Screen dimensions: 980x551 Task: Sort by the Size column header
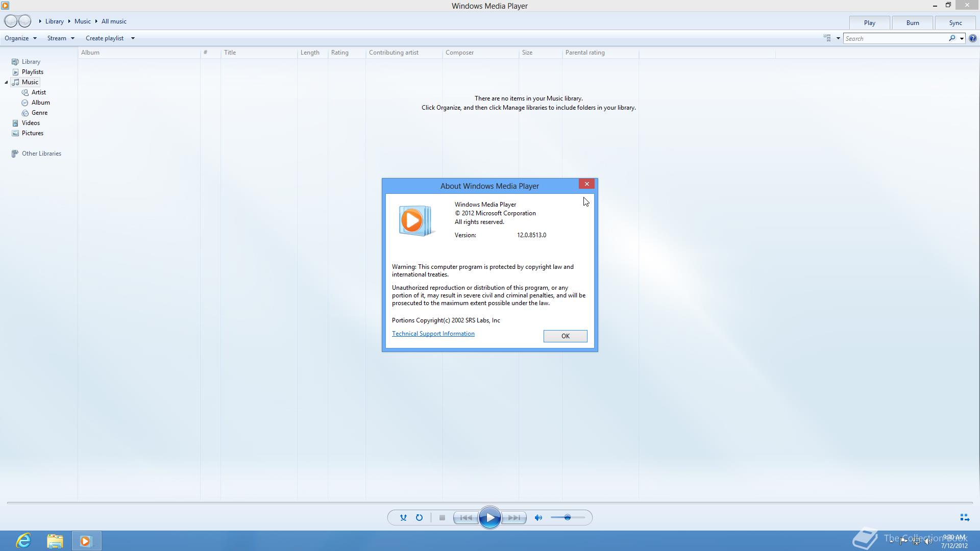(541, 53)
